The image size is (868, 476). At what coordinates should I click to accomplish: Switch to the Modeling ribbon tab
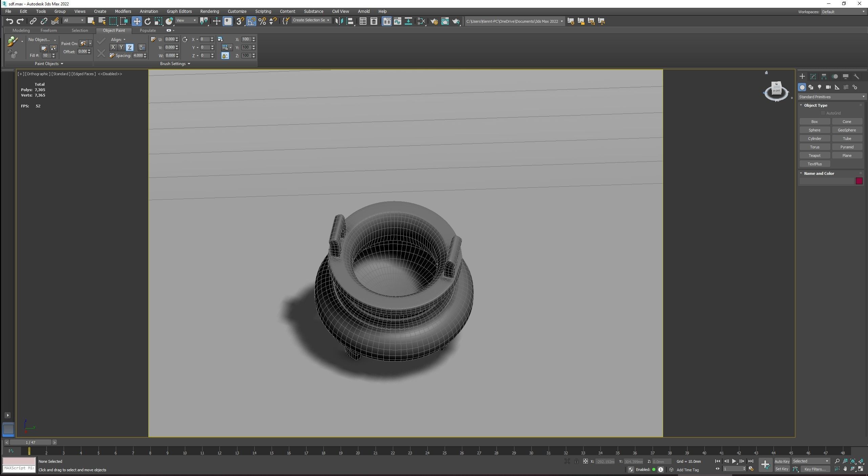click(21, 30)
